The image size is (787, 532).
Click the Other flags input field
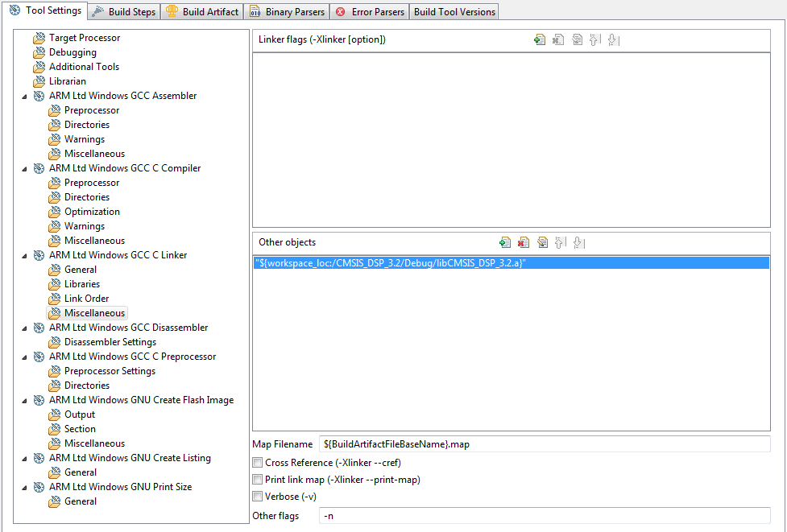pos(545,515)
